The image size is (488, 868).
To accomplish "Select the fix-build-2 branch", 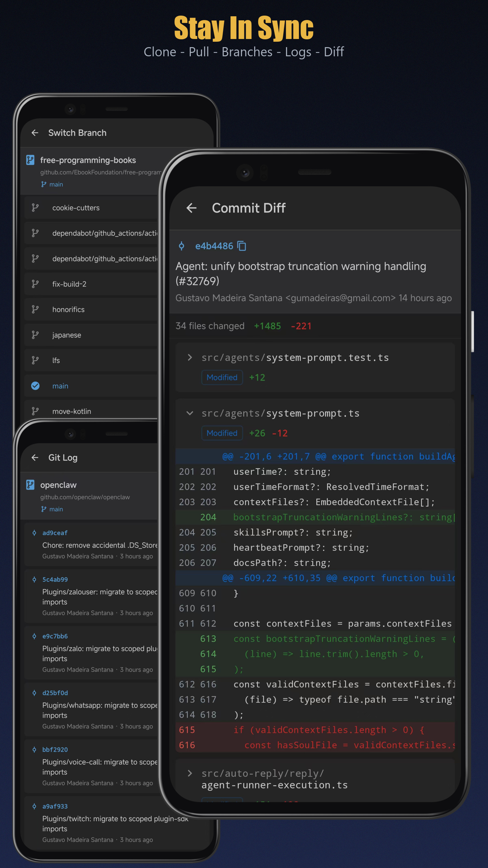I will (91, 284).
